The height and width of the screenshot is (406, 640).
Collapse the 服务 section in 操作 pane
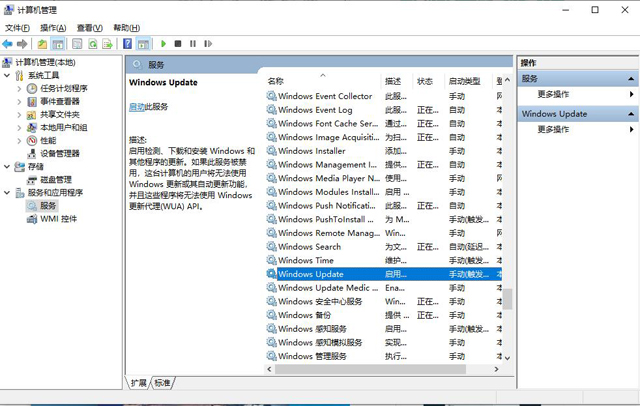pos(631,79)
